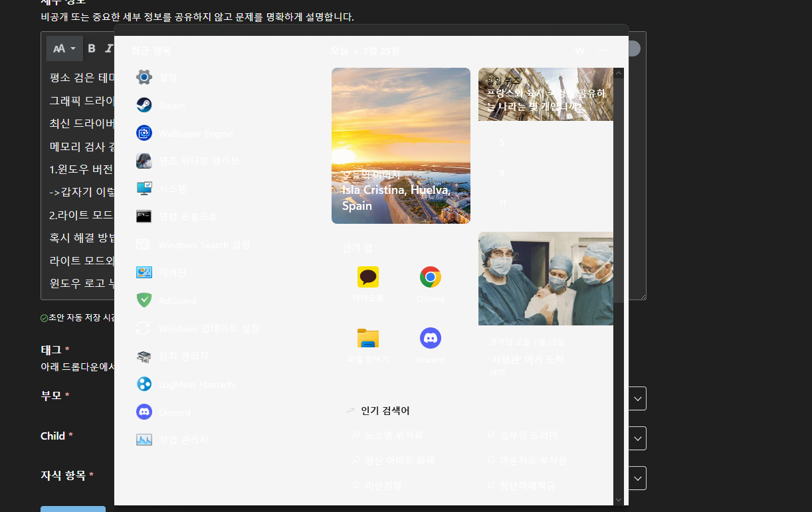This screenshot has height=512, width=812.
Task: Click the W icon in search header
Action: click(579, 51)
